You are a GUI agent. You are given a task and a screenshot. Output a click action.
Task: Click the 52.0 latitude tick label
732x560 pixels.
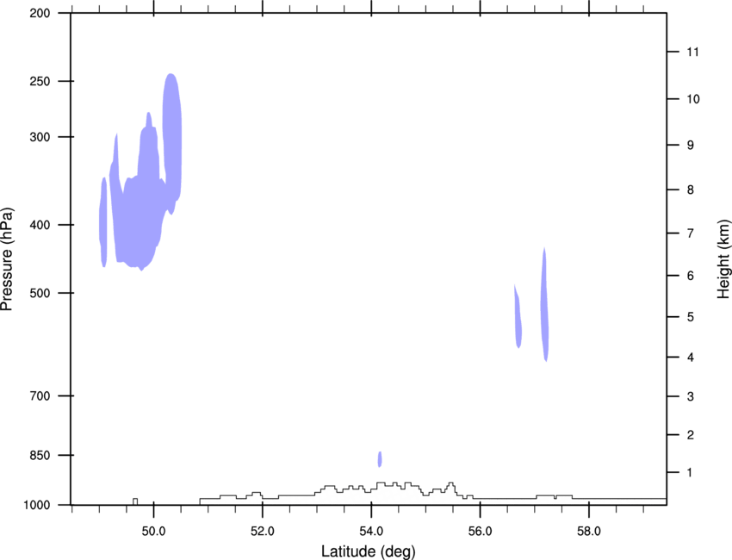263,532
